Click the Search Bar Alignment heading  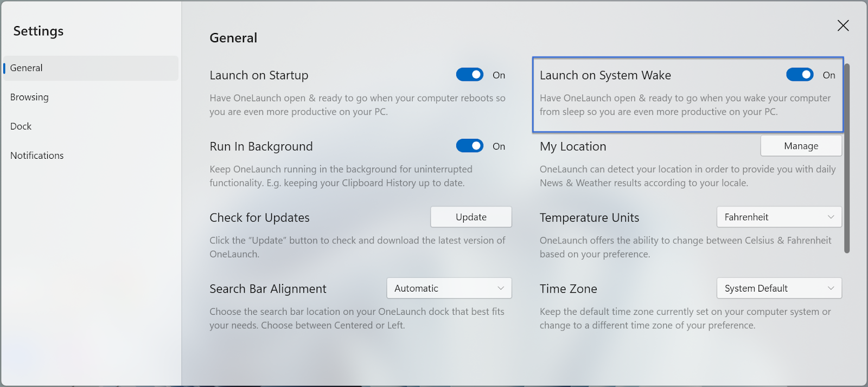tap(268, 289)
